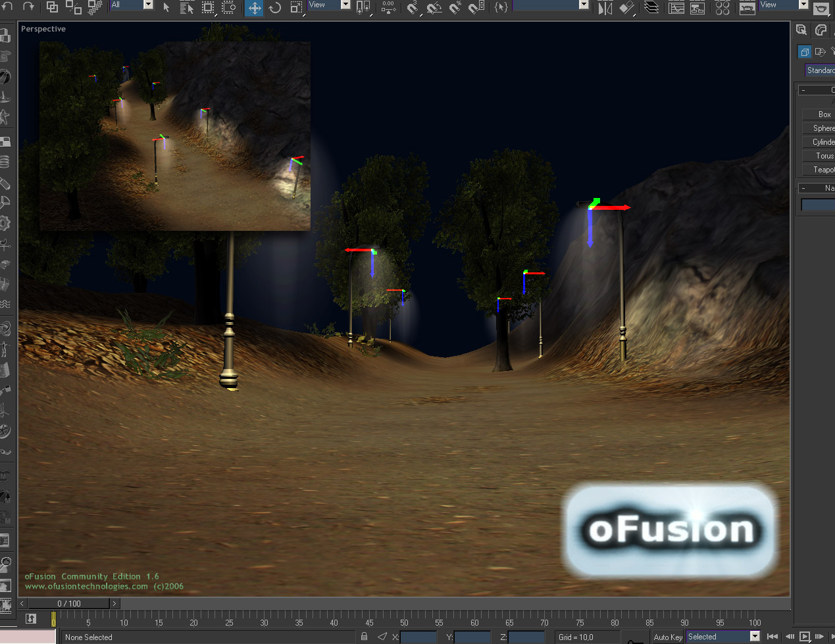Click the '0 / 100' time slider
Viewport: 835px width, 644px height.
pyautogui.click(x=68, y=603)
